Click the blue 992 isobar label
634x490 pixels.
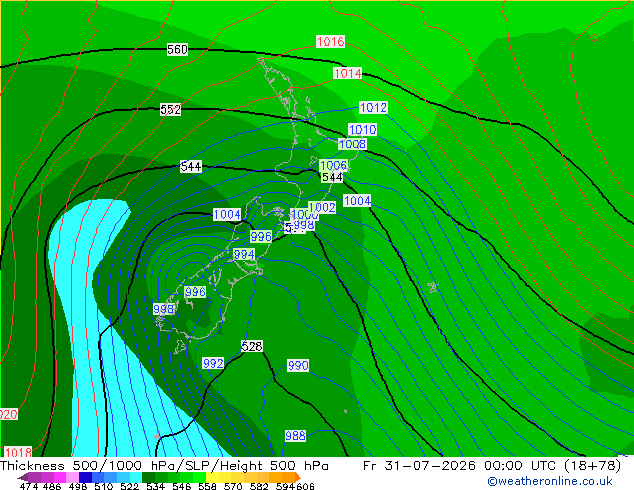pos(213,363)
